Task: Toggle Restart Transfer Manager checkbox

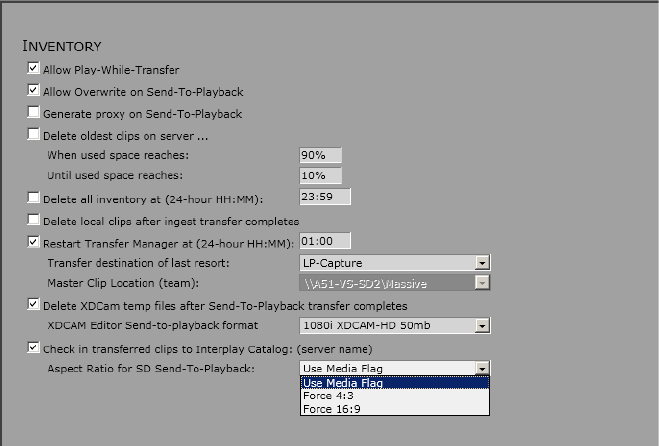Action: 33,242
